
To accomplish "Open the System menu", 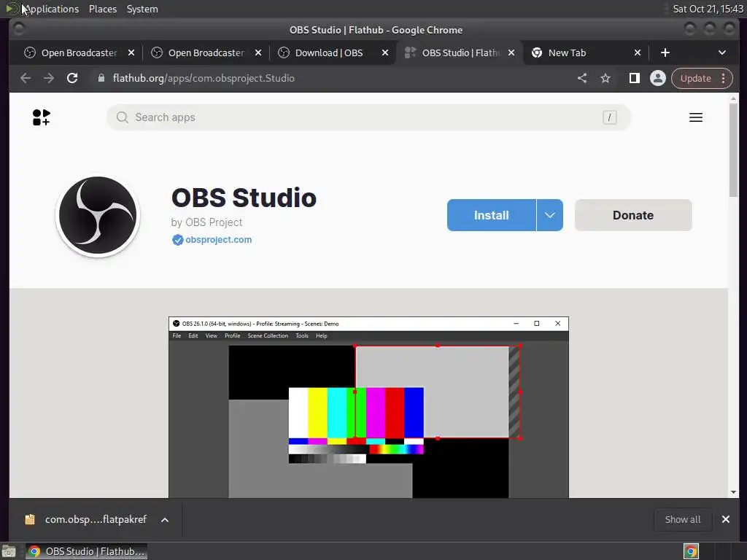I will click(x=142, y=9).
